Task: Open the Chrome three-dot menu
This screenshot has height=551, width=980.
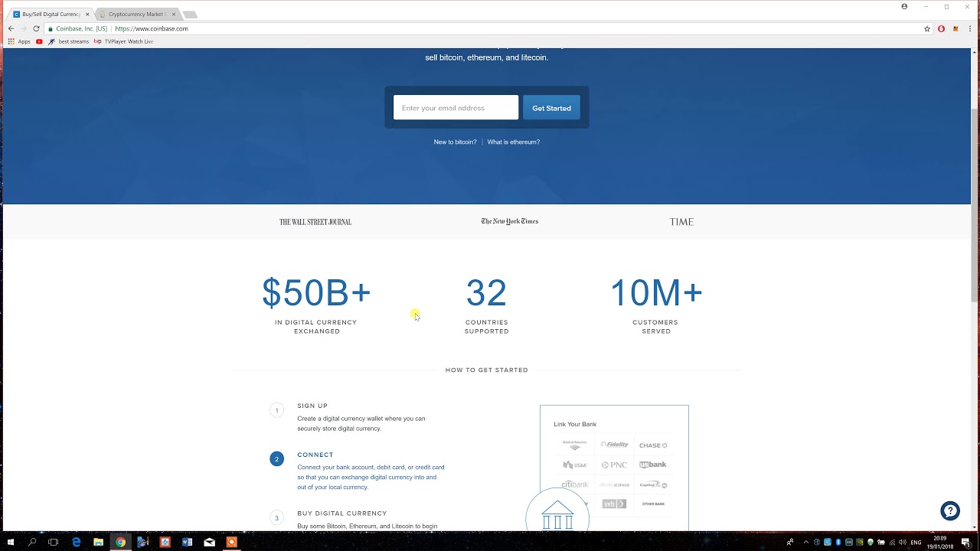Action: (x=970, y=28)
